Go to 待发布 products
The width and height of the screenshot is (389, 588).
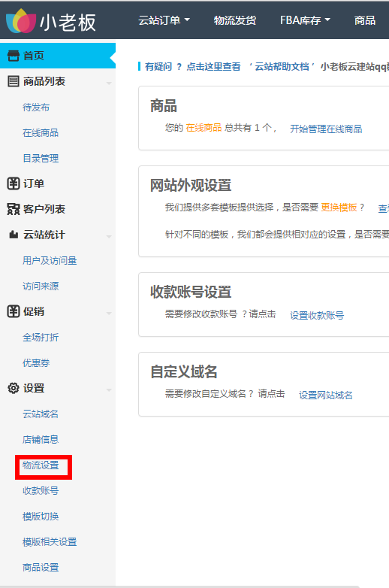pos(36,108)
